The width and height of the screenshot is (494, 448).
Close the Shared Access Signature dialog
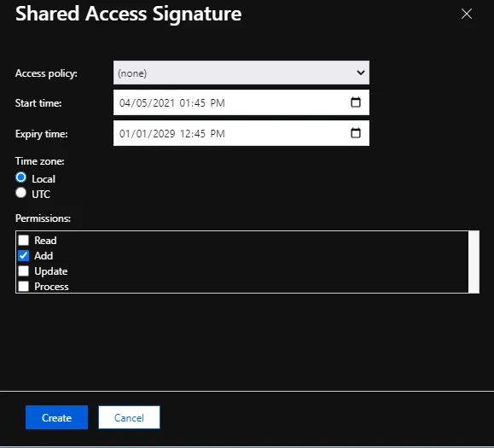[467, 14]
